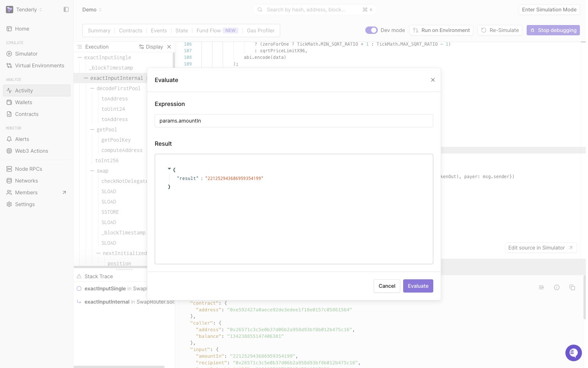Click the info circle icon
Image resolution: width=588 pixels, height=368 pixels.
tap(557, 287)
